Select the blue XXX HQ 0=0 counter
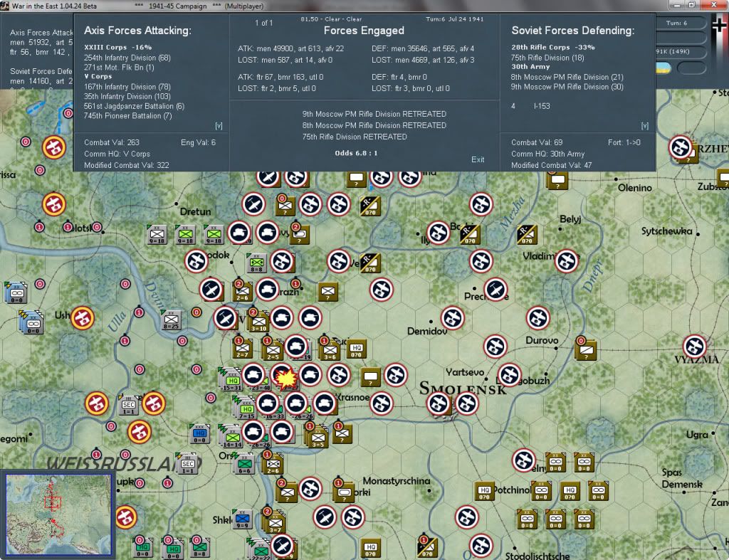The image size is (729, 560). [x=199, y=433]
